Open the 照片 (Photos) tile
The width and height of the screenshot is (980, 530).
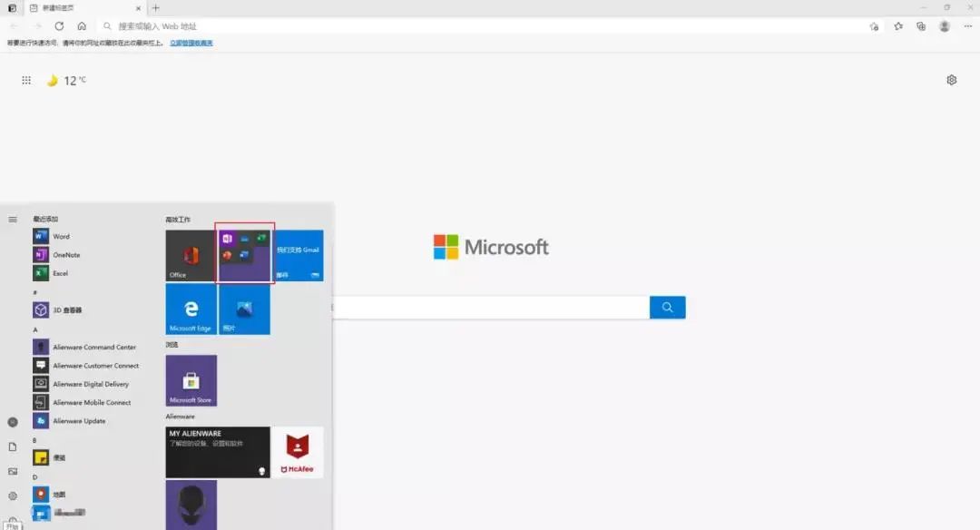pos(243,309)
